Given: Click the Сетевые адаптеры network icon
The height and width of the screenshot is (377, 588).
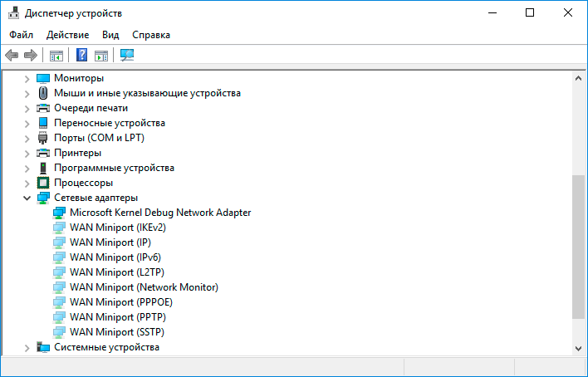Looking at the screenshot, I should [43, 198].
